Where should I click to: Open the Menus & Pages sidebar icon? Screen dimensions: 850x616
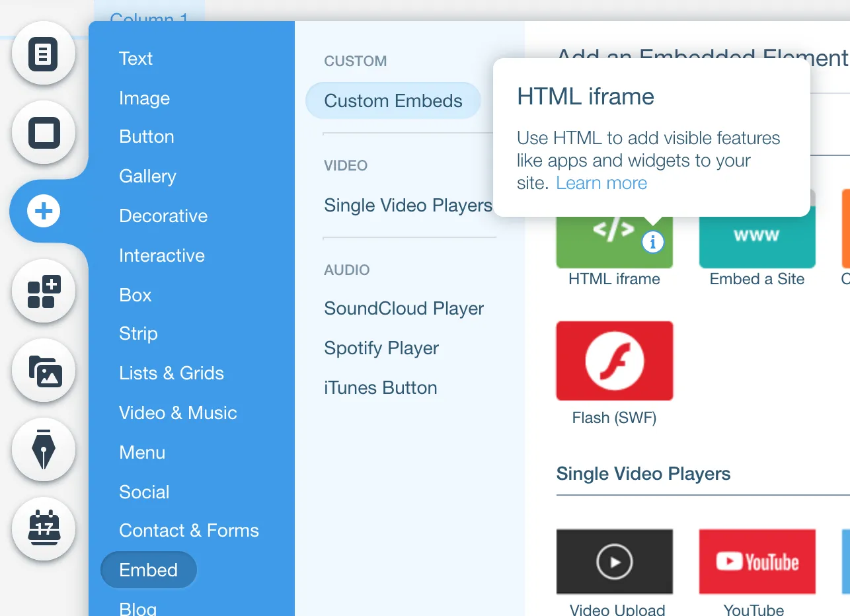(x=44, y=54)
